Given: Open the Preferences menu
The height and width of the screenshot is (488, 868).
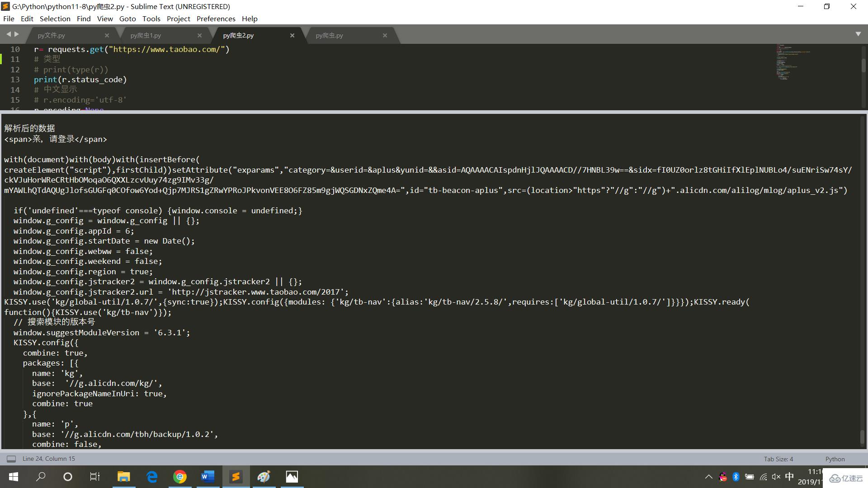Looking at the screenshot, I should [x=216, y=19].
